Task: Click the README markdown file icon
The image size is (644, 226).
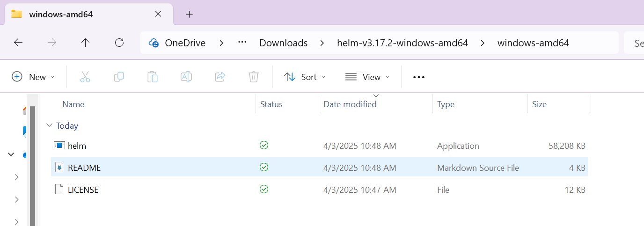Action: [x=59, y=168]
